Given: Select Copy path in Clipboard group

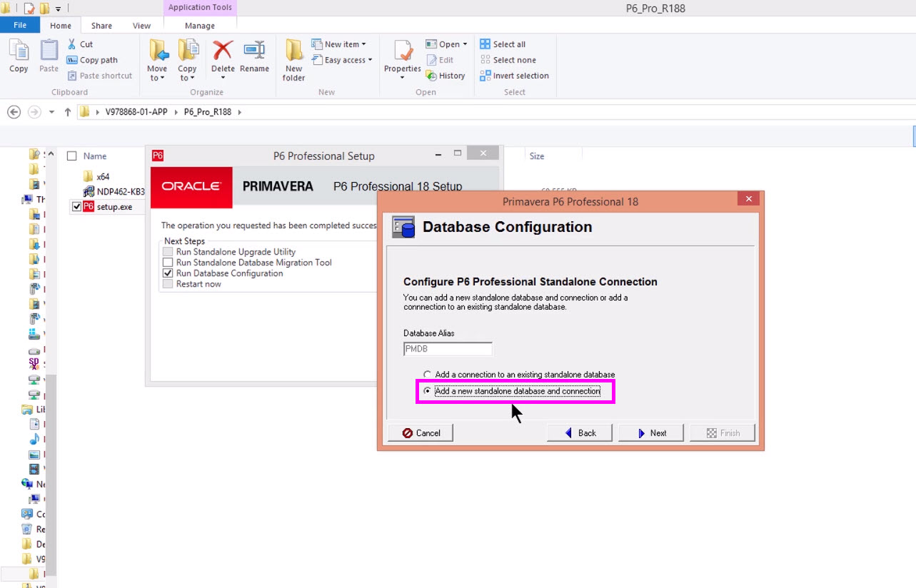Looking at the screenshot, I should [92, 60].
